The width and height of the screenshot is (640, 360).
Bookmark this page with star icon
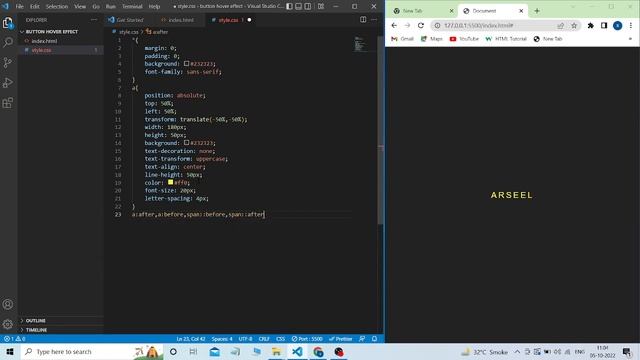point(574,25)
